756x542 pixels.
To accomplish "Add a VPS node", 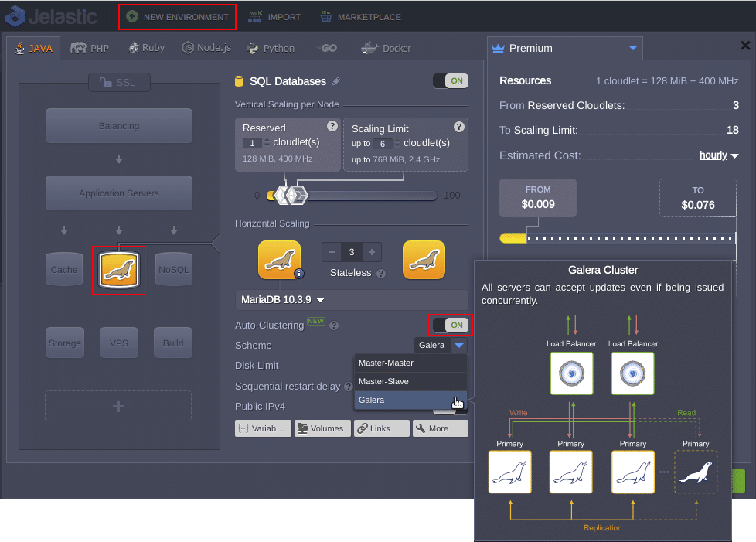I will click(x=118, y=343).
